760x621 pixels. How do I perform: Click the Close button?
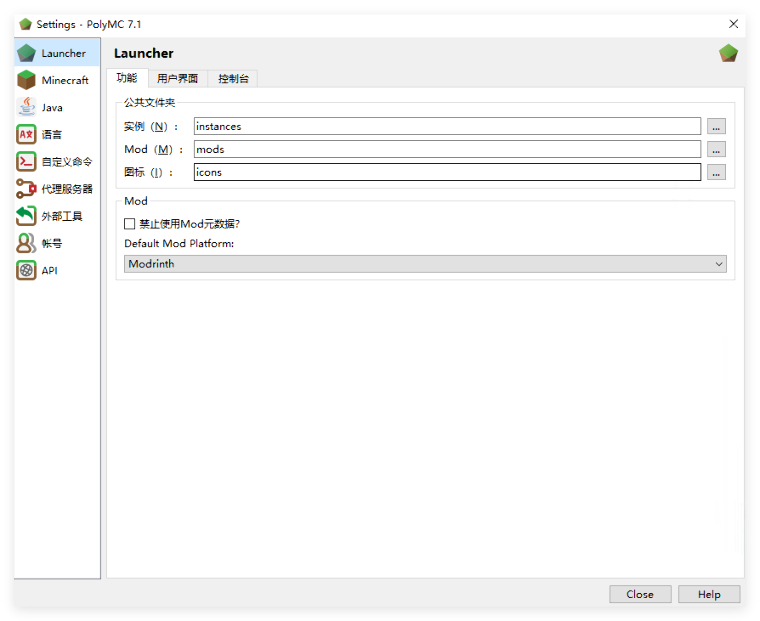640,594
